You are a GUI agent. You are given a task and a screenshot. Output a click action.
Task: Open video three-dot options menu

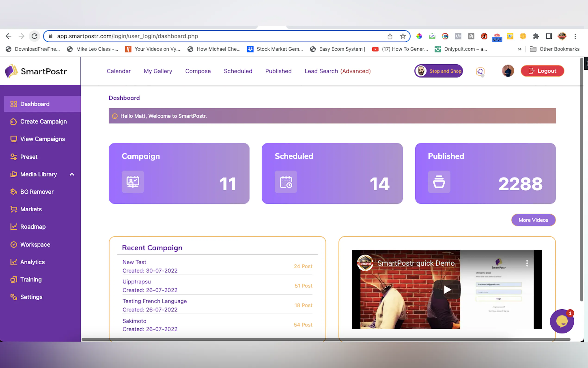(527, 263)
